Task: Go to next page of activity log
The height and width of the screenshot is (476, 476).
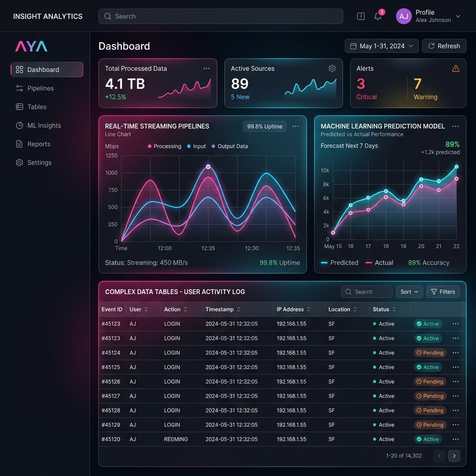Action: tap(454, 456)
